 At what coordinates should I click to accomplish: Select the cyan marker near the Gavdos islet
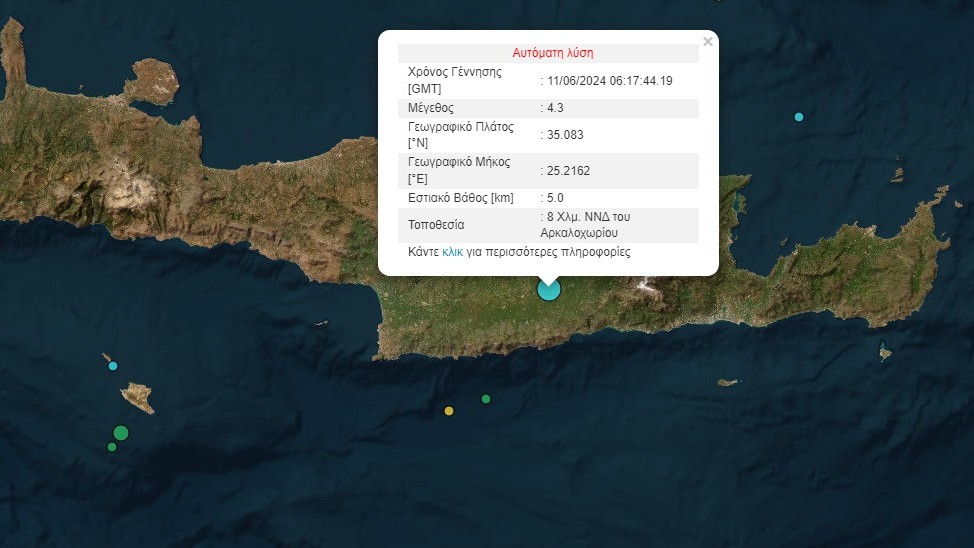click(x=113, y=366)
